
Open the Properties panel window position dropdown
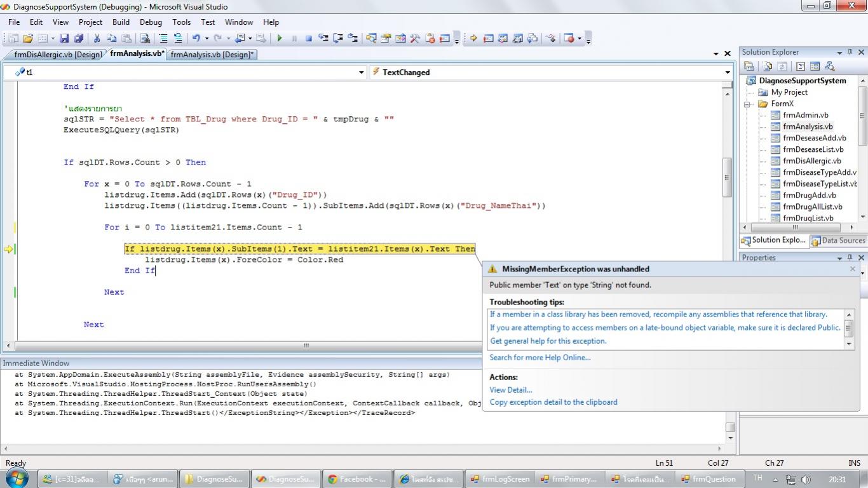pyautogui.click(x=839, y=257)
